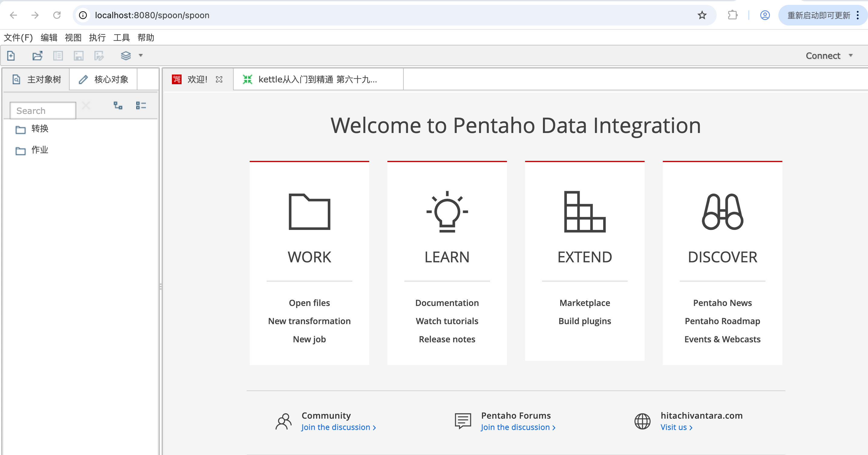The image size is (868, 455).
Task: Click the save file toolbar icon
Action: point(78,56)
